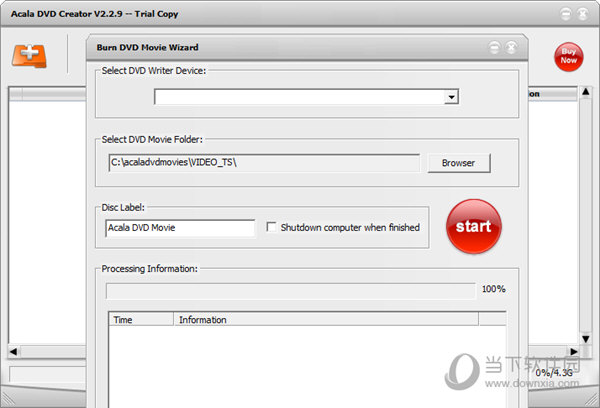Minimize the Burn DVD Movie Wizard dialog
The height and width of the screenshot is (408, 600).
[494, 47]
